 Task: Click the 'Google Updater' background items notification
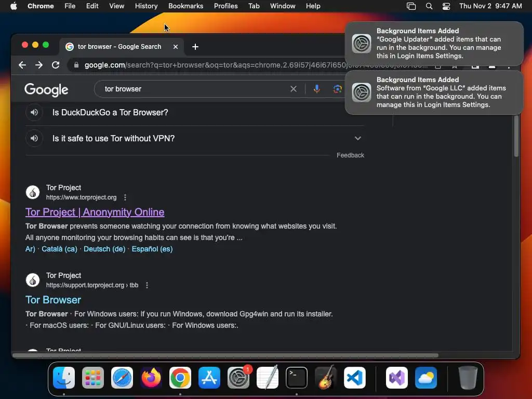(x=434, y=44)
